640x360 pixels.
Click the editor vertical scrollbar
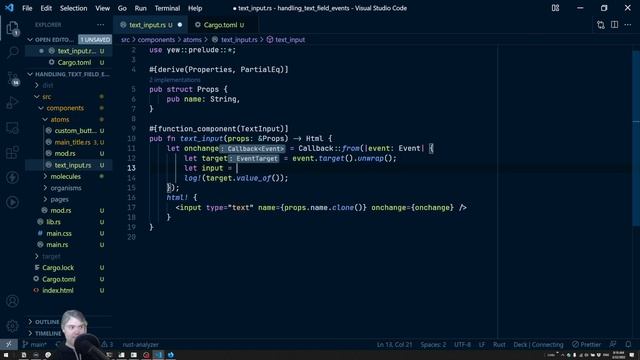(636, 139)
